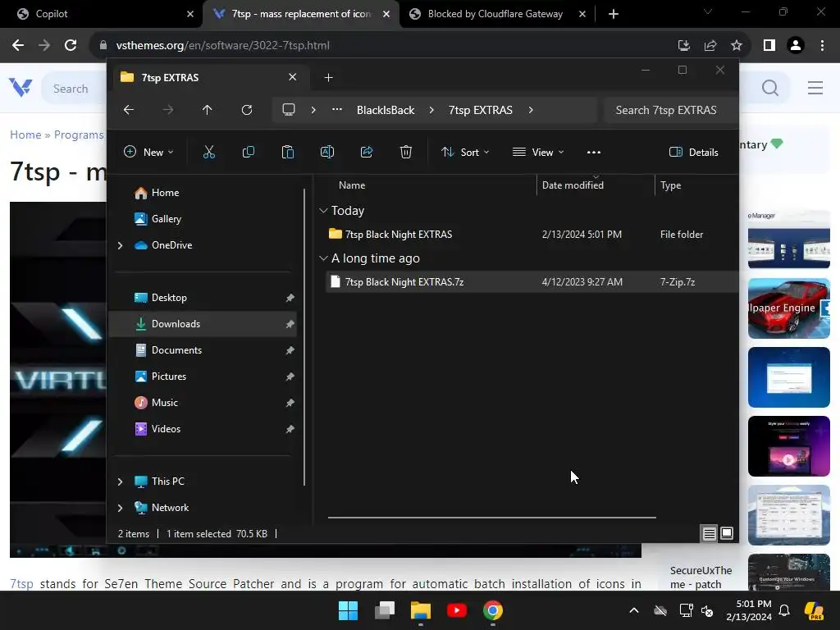The width and height of the screenshot is (840, 630).
Task: Select the 7tsp mass replacement browser tab
Action: [301, 14]
